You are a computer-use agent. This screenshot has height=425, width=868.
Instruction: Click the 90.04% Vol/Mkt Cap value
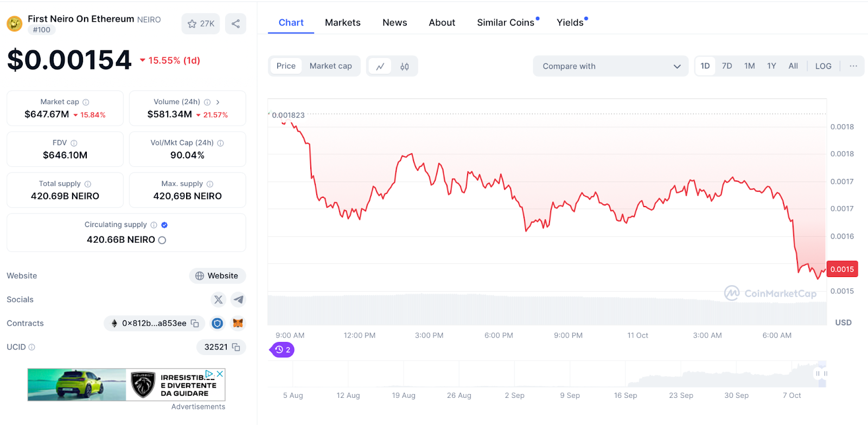(x=187, y=155)
